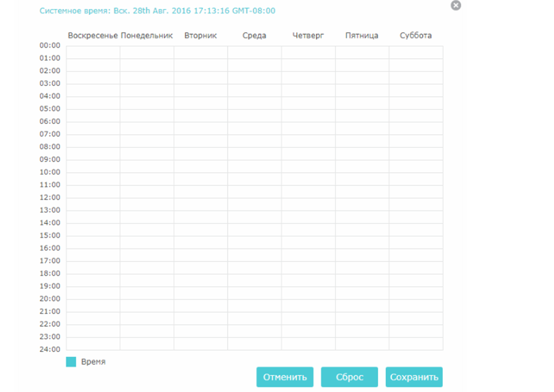Click the Отменить button

click(x=285, y=377)
